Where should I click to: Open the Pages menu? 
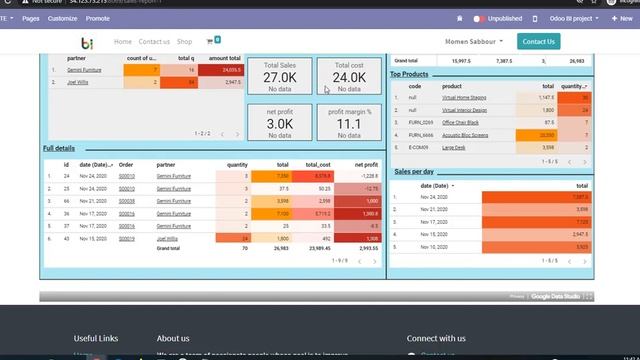pos(31,18)
